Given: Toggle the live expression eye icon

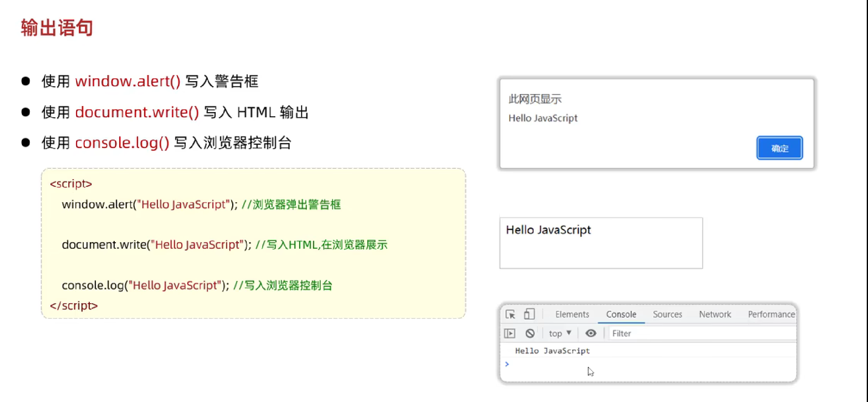Looking at the screenshot, I should (x=591, y=334).
